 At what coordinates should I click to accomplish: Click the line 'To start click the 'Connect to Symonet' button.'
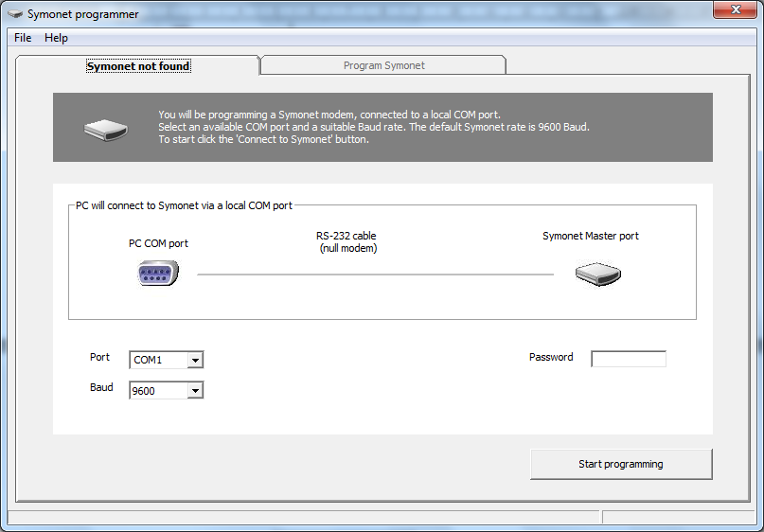click(x=263, y=139)
